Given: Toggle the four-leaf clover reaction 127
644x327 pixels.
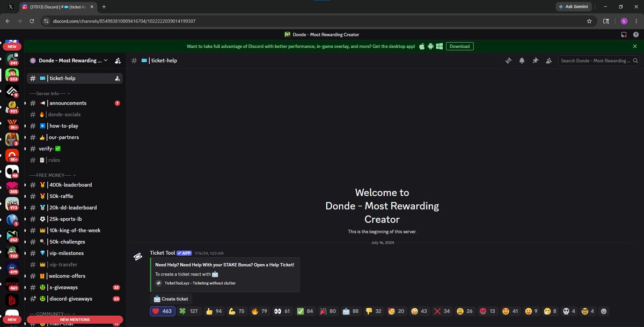Looking at the screenshot, I should 189,311.
